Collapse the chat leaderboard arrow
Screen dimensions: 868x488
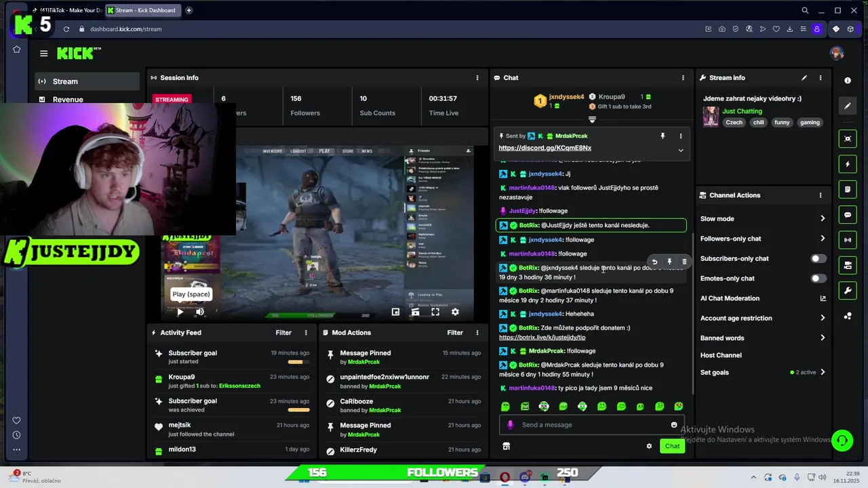(592, 119)
